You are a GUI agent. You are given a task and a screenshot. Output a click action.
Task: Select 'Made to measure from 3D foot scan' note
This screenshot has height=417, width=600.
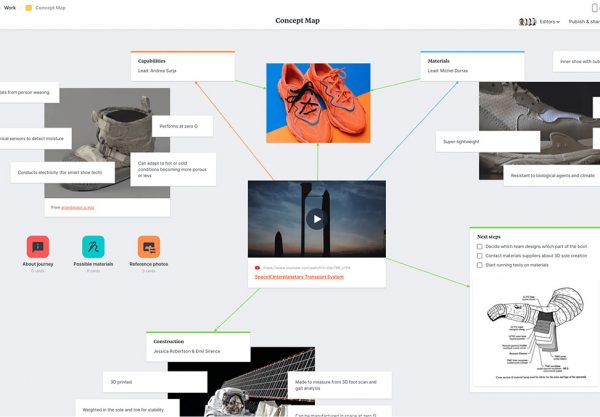(x=340, y=385)
